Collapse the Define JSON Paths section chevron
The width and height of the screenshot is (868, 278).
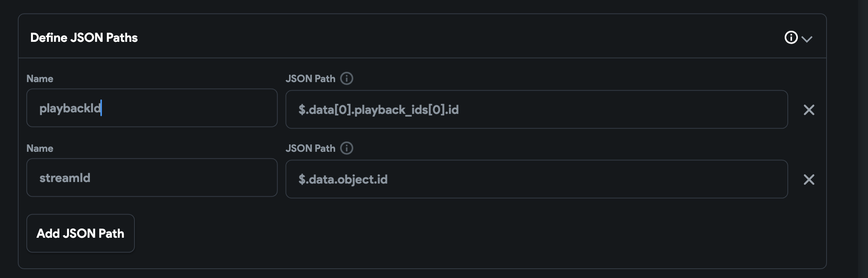click(x=807, y=39)
